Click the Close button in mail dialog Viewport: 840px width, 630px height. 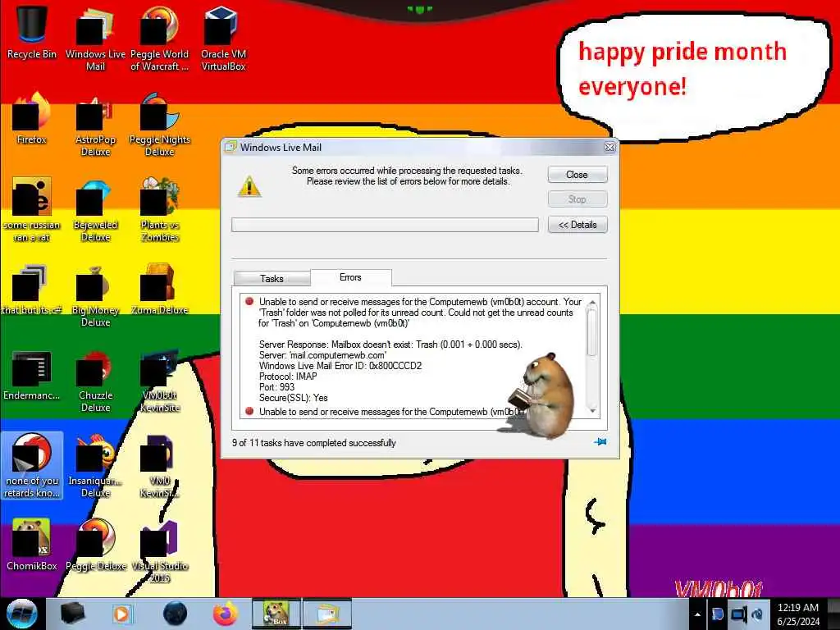(577, 175)
